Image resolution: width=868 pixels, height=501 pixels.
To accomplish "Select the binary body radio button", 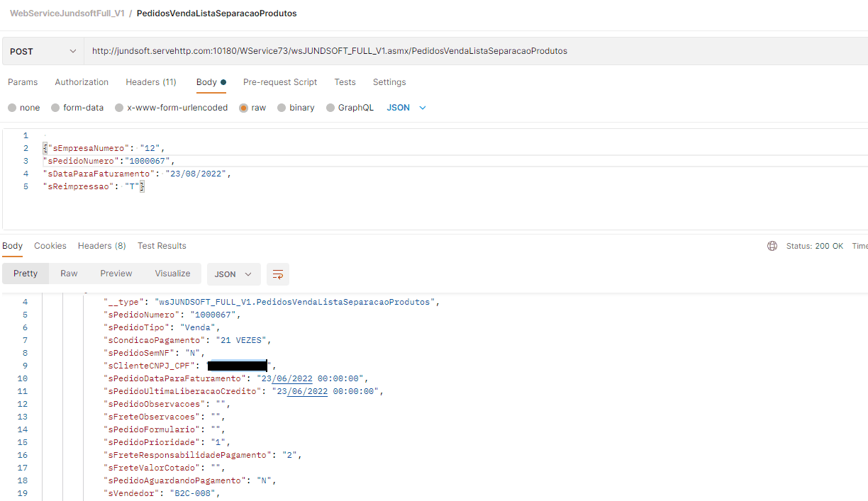I will pyautogui.click(x=282, y=108).
